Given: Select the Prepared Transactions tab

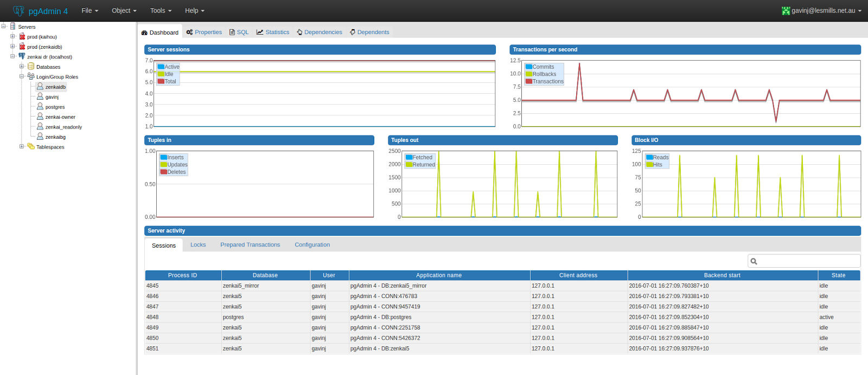Looking at the screenshot, I should pyautogui.click(x=250, y=245).
